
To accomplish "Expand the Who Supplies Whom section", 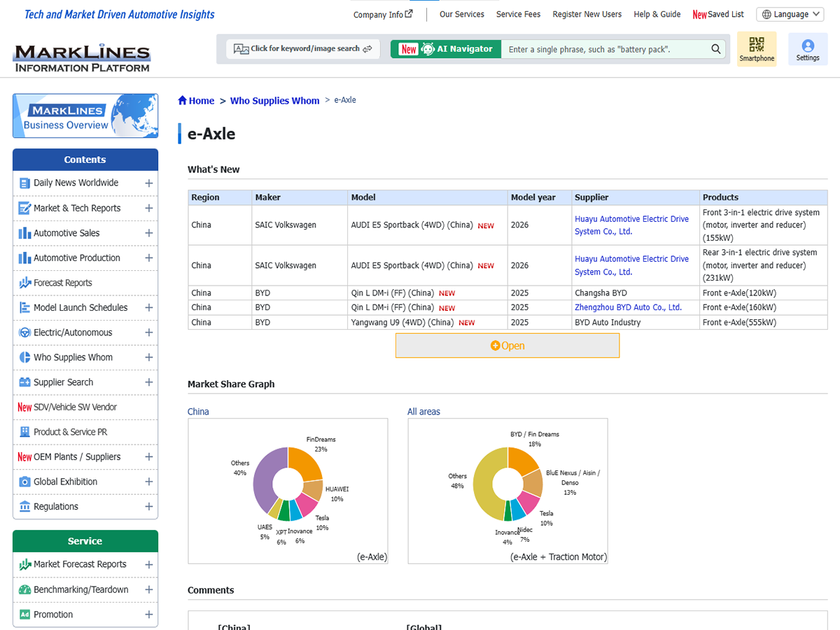I will tap(148, 358).
